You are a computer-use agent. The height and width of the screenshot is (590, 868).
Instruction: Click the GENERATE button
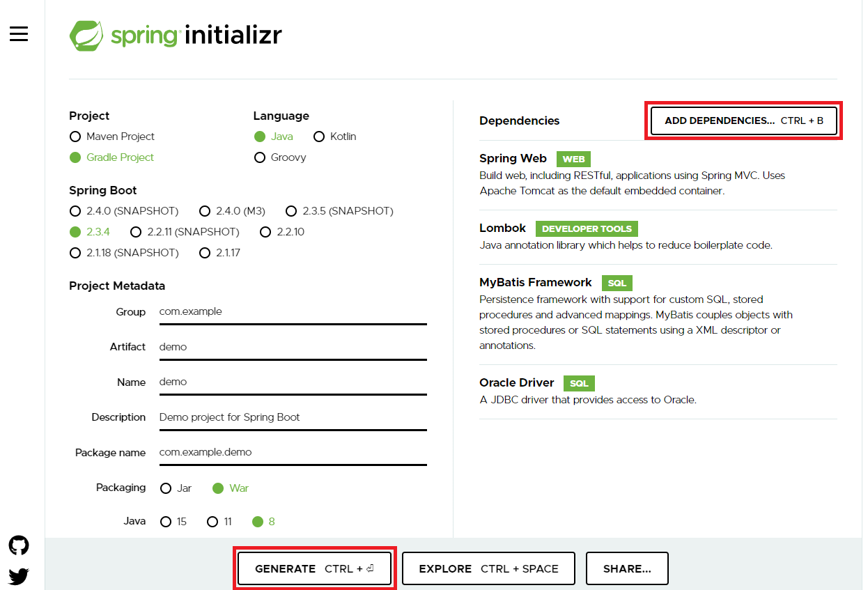tap(314, 568)
